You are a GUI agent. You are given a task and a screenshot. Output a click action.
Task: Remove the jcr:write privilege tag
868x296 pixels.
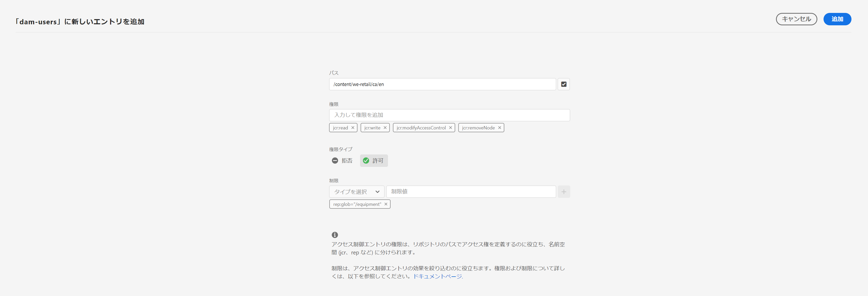(385, 128)
